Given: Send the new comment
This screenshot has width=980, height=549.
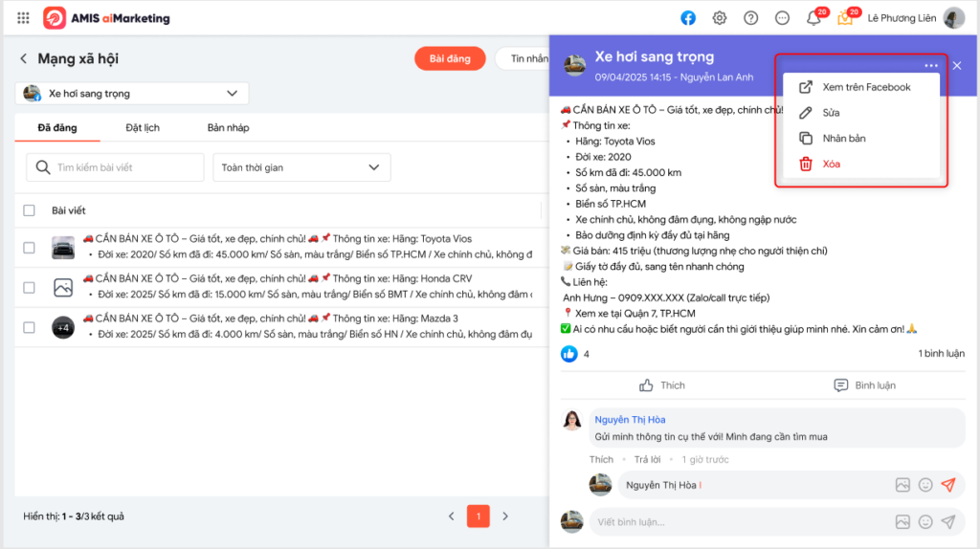Looking at the screenshot, I should (x=948, y=522).
